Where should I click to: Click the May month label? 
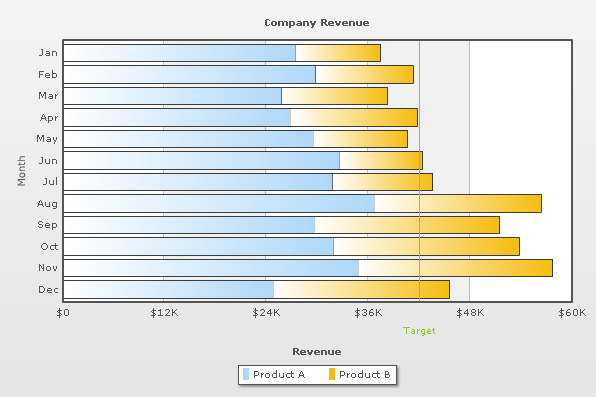click(x=47, y=139)
